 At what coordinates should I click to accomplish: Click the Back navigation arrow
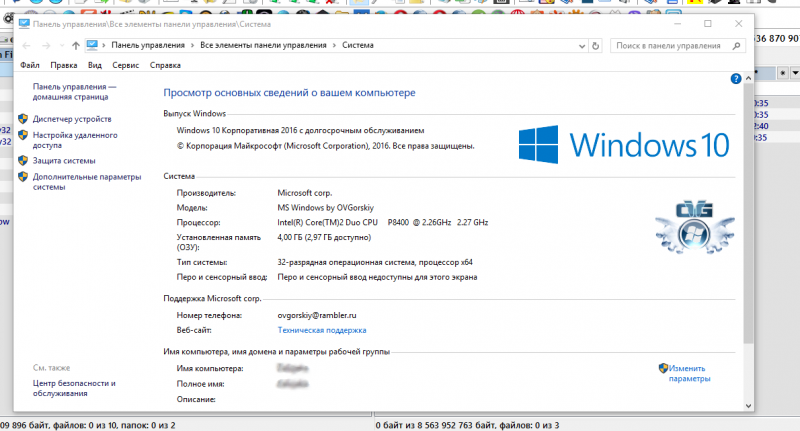(x=28, y=46)
